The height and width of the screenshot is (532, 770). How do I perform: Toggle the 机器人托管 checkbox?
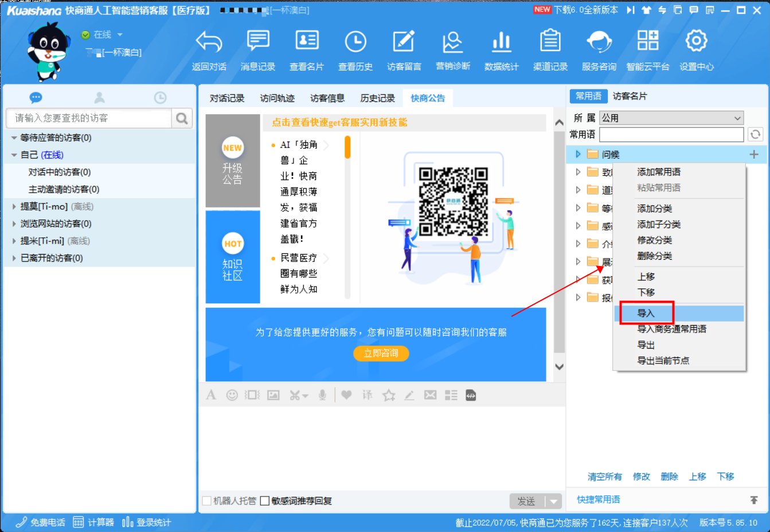click(207, 501)
